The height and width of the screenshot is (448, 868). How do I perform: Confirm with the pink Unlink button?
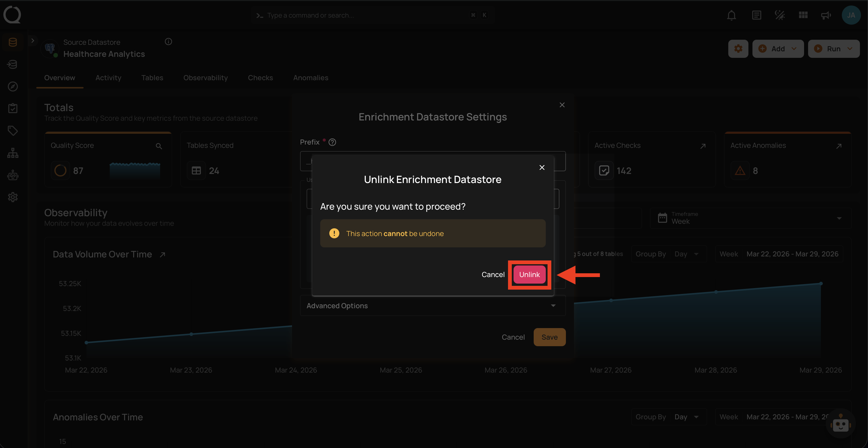coord(529,275)
